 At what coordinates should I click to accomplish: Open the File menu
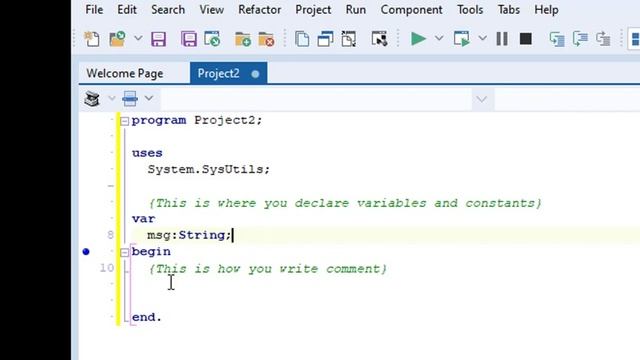point(94,10)
